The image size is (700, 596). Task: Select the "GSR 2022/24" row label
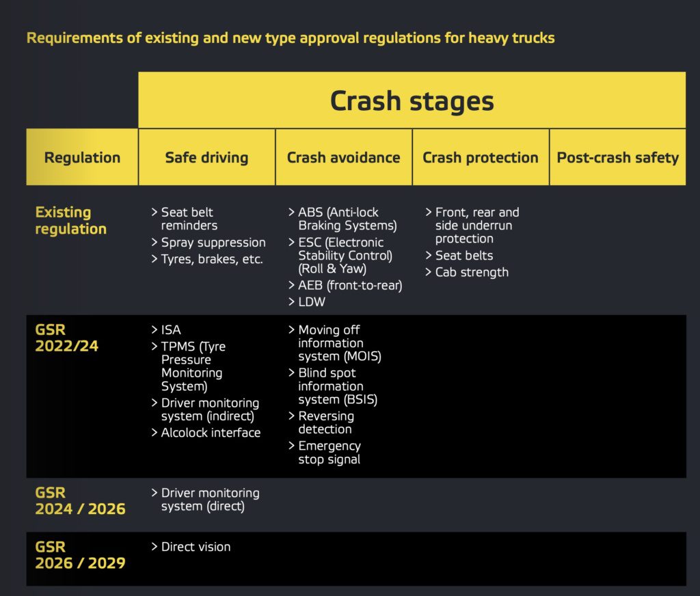coord(66,338)
